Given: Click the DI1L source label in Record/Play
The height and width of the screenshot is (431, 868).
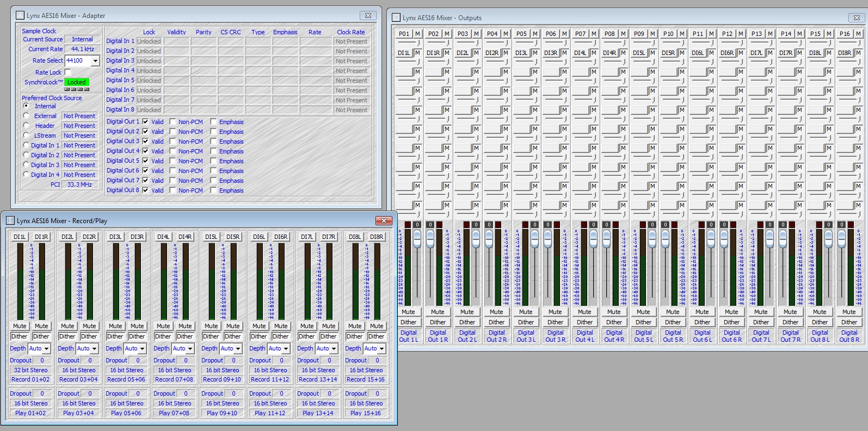Looking at the screenshot, I should [x=20, y=237].
